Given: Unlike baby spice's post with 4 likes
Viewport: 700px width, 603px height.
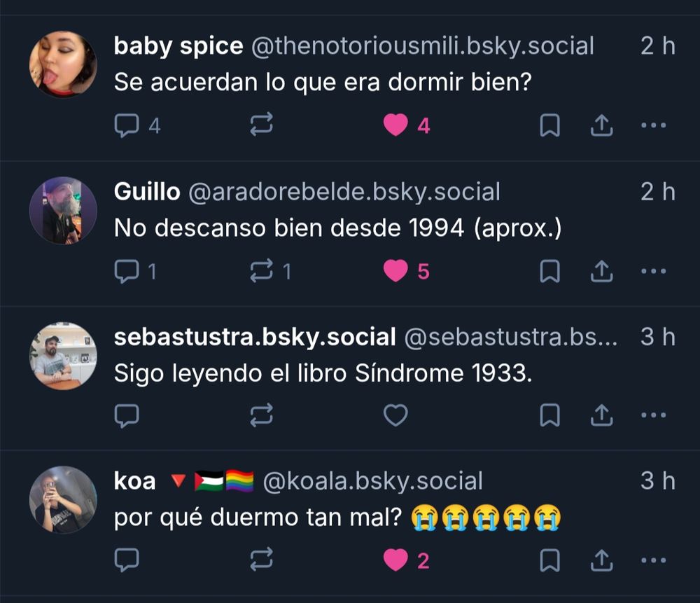Looking at the screenshot, I should pos(406,125).
